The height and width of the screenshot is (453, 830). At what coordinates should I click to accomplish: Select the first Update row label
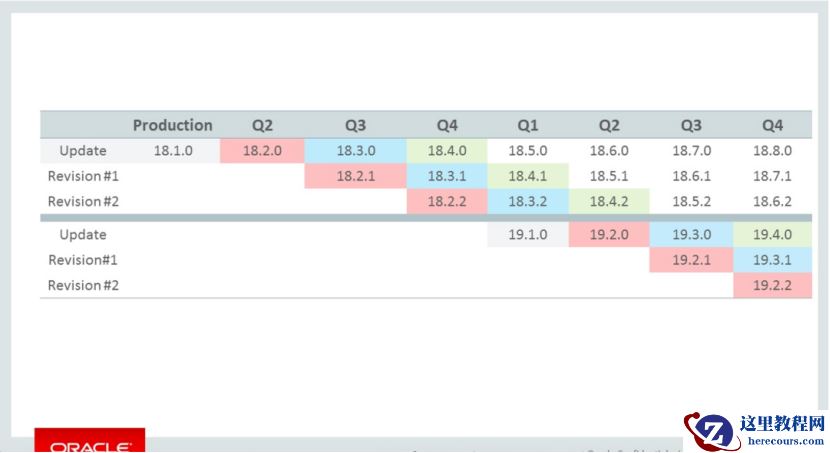click(82, 151)
